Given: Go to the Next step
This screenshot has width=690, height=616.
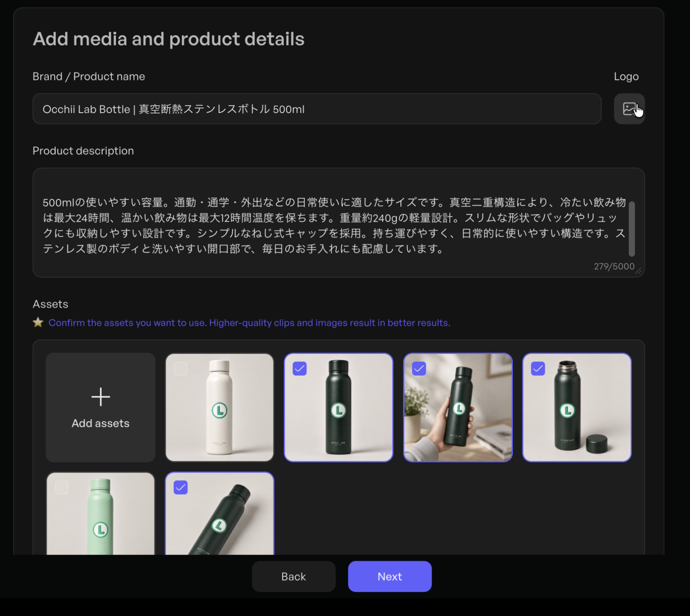Looking at the screenshot, I should pyautogui.click(x=390, y=576).
